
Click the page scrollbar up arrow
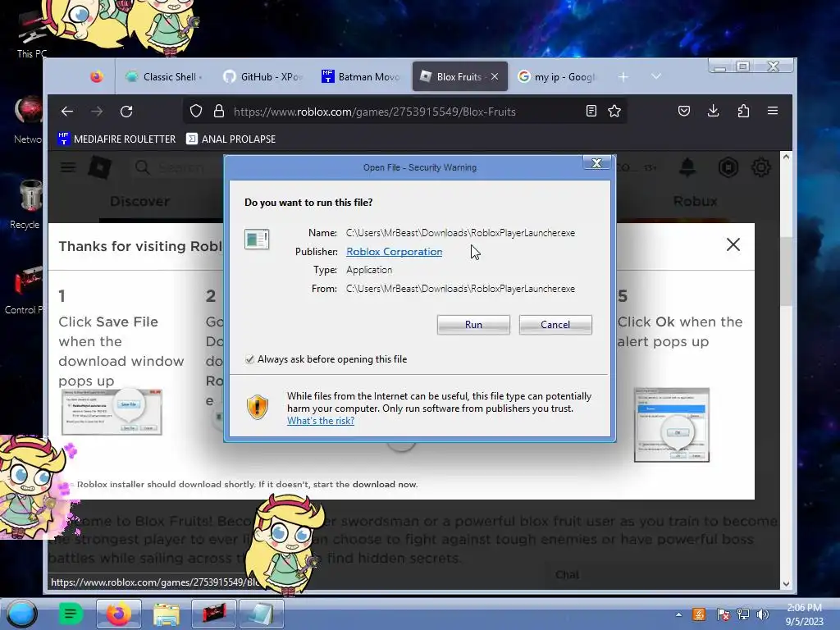point(786,157)
